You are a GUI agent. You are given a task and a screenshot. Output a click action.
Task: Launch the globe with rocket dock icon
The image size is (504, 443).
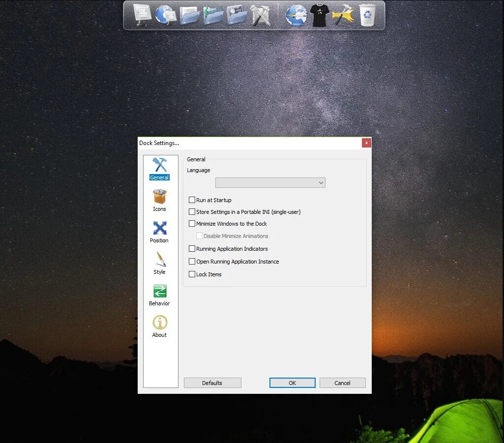tap(296, 15)
